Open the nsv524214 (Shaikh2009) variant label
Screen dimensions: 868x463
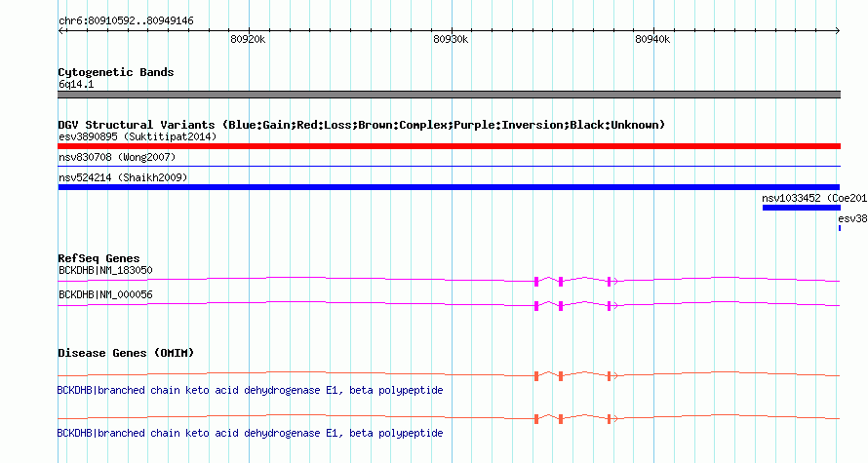tap(123, 177)
